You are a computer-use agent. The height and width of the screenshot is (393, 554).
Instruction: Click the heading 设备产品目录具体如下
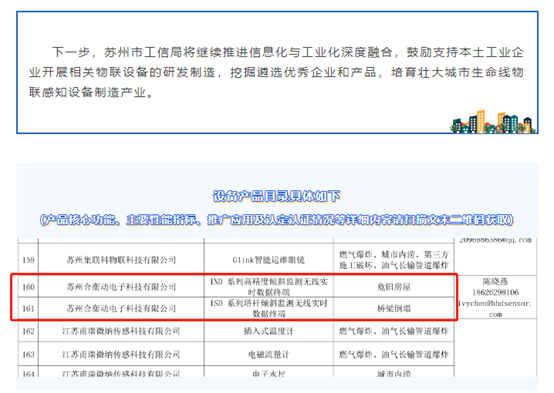(277, 196)
